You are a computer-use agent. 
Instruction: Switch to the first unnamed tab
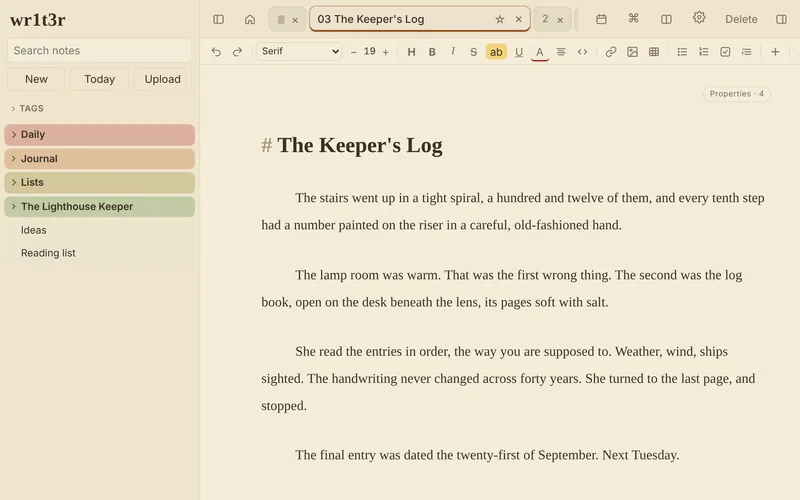(281, 19)
